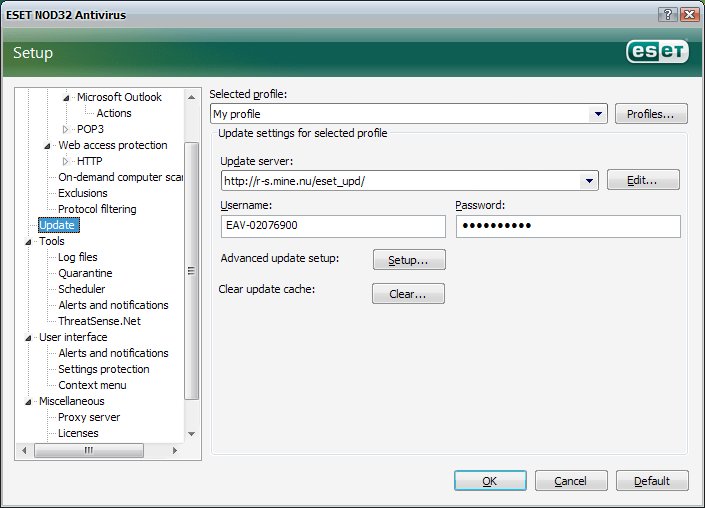
Task: Select Web access protection item
Action: tap(113, 145)
